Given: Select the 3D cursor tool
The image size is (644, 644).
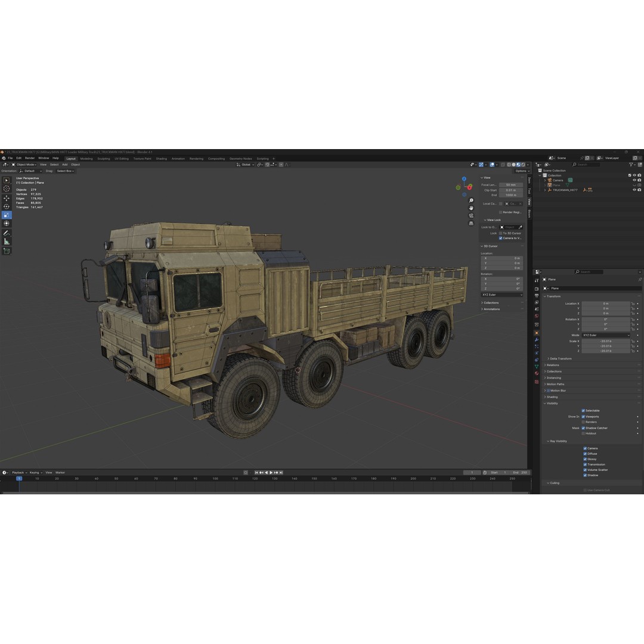Looking at the screenshot, I should (x=7, y=188).
